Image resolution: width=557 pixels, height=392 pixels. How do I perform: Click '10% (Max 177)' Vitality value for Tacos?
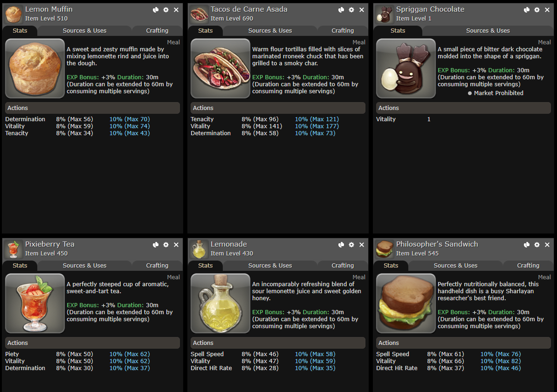317,126
